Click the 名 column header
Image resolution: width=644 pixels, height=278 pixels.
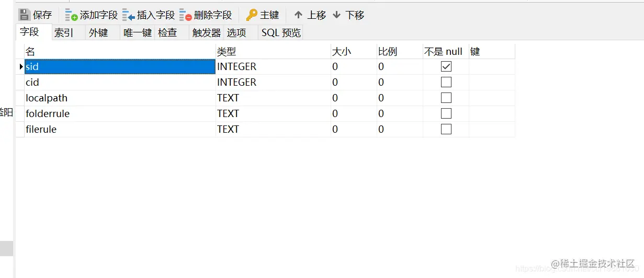tap(120, 51)
